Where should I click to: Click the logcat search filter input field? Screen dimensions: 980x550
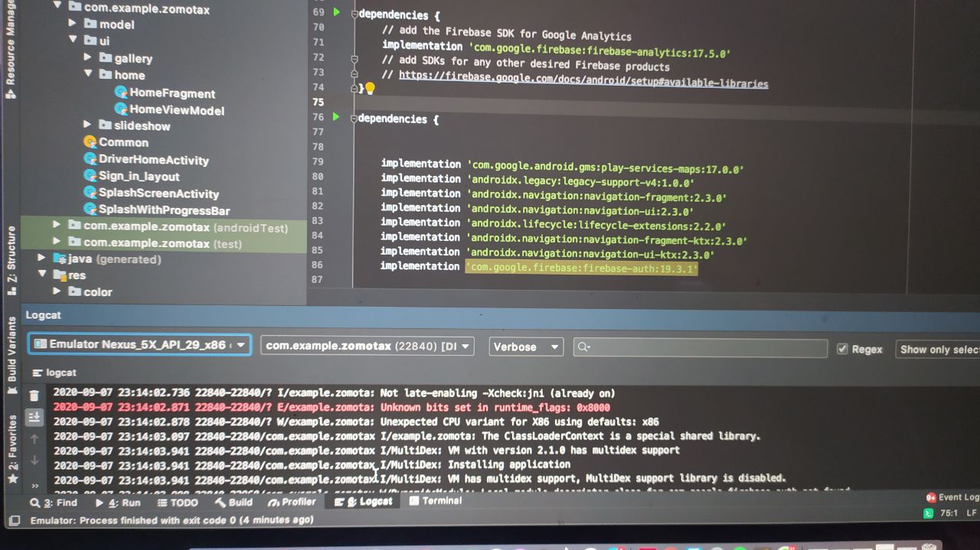click(701, 348)
